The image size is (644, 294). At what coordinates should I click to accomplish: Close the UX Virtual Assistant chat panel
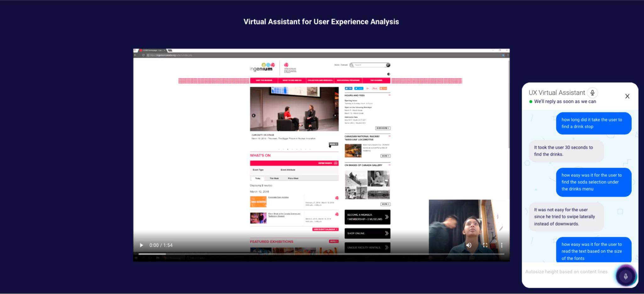pos(627,96)
